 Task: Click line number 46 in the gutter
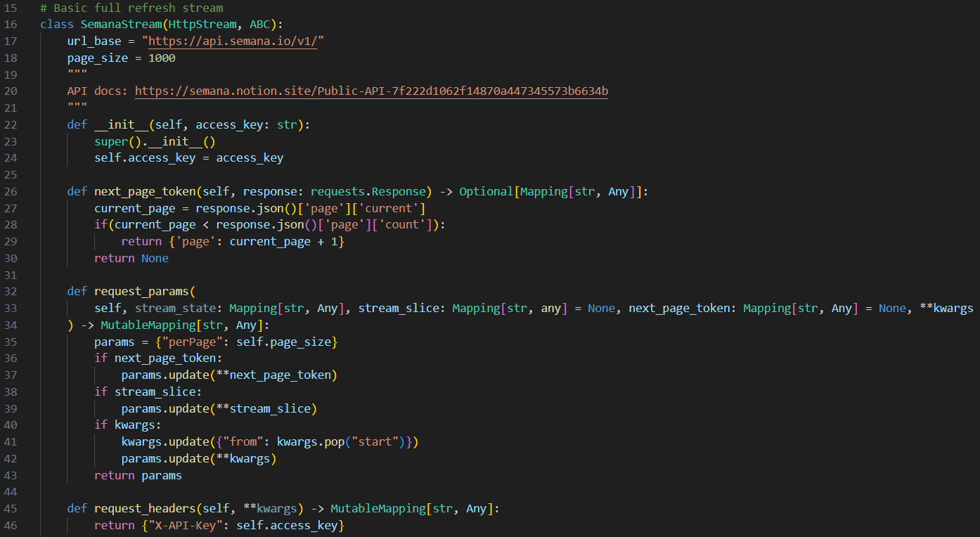(11, 525)
